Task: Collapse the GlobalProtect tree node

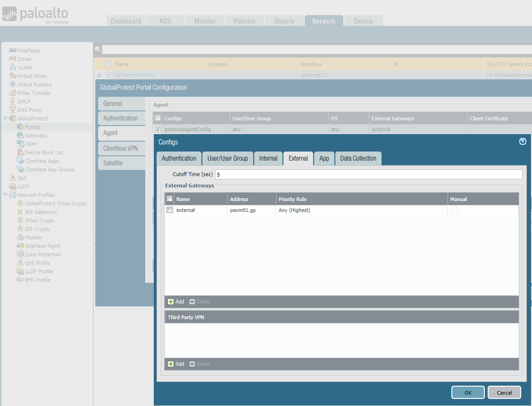Action: click(5, 118)
